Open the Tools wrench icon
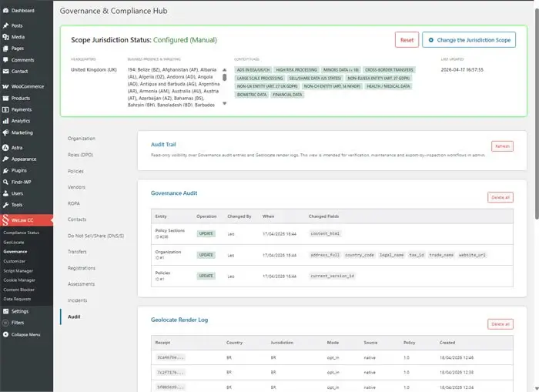 pos(5,205)
